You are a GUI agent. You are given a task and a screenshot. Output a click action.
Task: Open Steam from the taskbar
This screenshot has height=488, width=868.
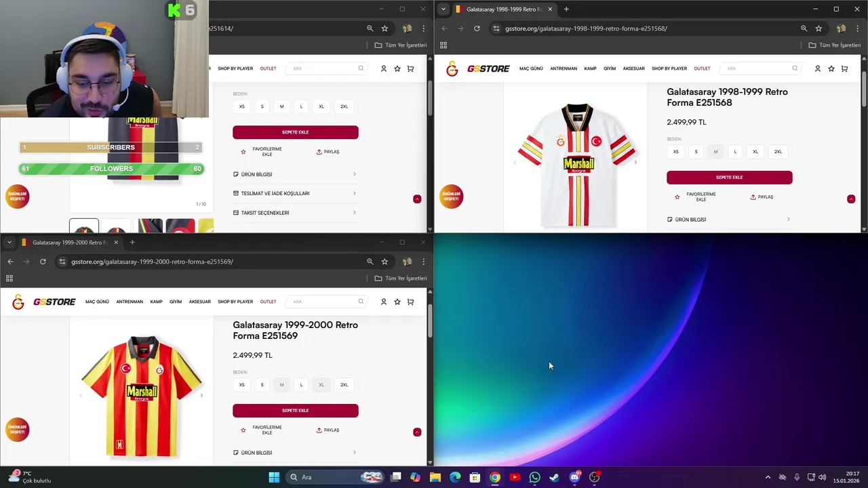[x=554, y=477]
